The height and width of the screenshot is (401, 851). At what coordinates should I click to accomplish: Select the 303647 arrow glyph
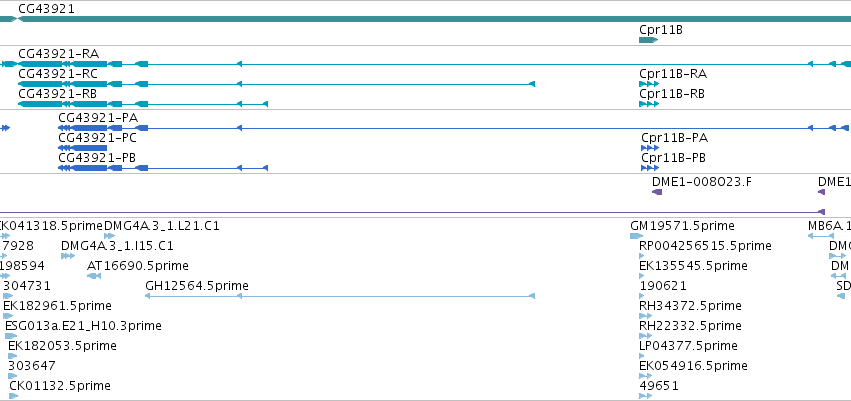click(12, 375)
